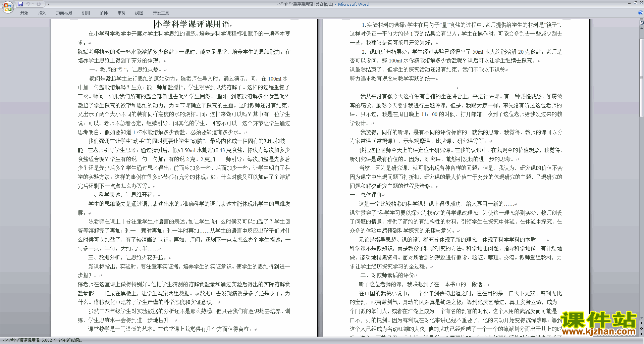Click the Select Browse Object round button
This screenshot has height=344, width=644.
(x=641, y=329)
